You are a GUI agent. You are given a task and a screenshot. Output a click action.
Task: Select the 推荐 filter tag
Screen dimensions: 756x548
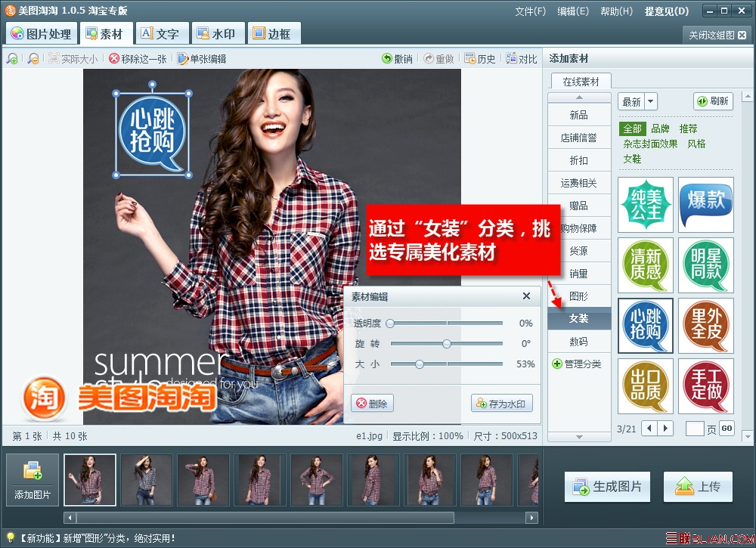[x=689, y=128]
